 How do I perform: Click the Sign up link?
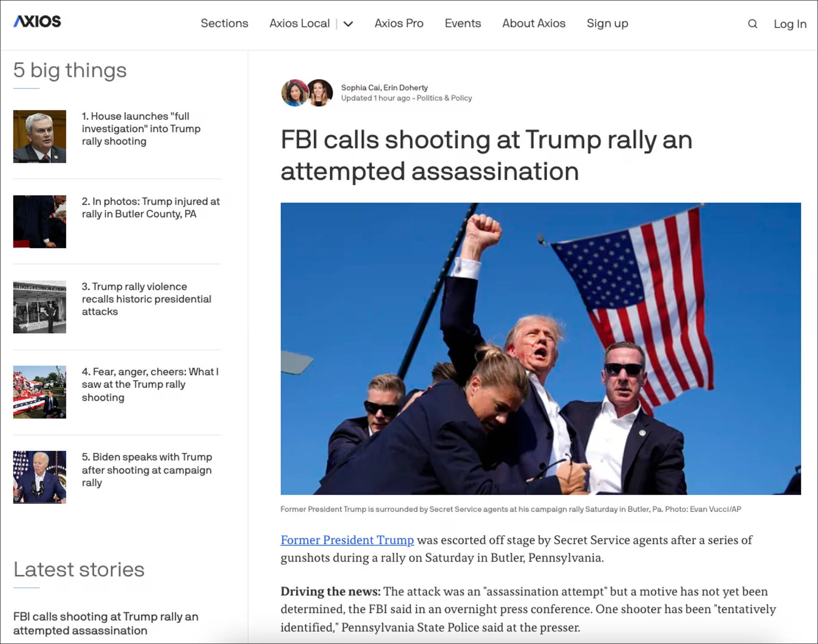pos(607,23)
